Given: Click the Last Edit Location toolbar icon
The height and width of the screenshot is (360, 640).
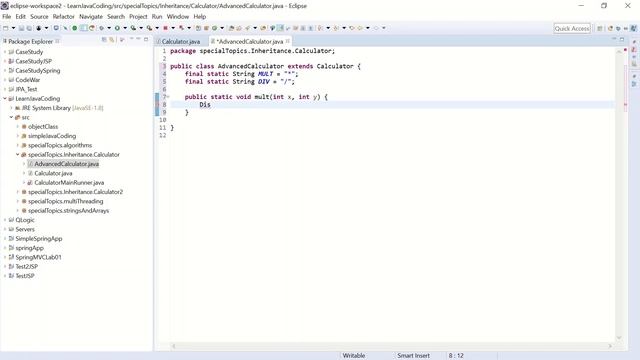Looking at the screenshot, I should click(351, 28).
